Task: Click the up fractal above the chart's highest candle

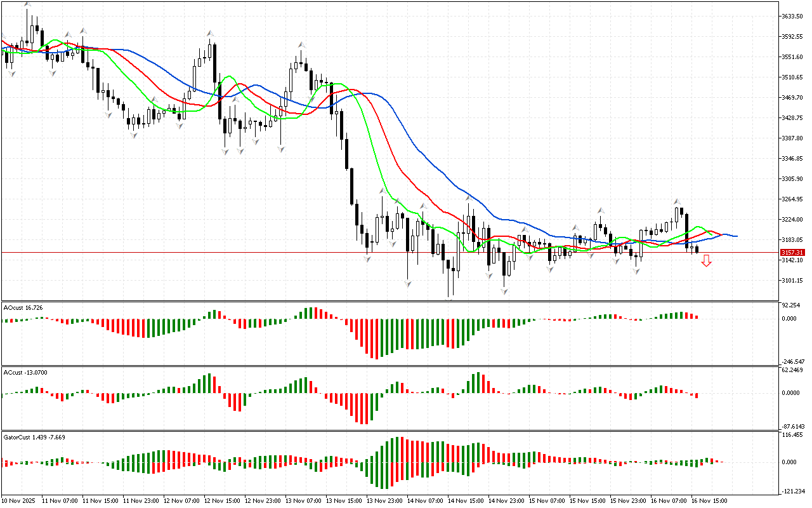Action: (27, 4)
